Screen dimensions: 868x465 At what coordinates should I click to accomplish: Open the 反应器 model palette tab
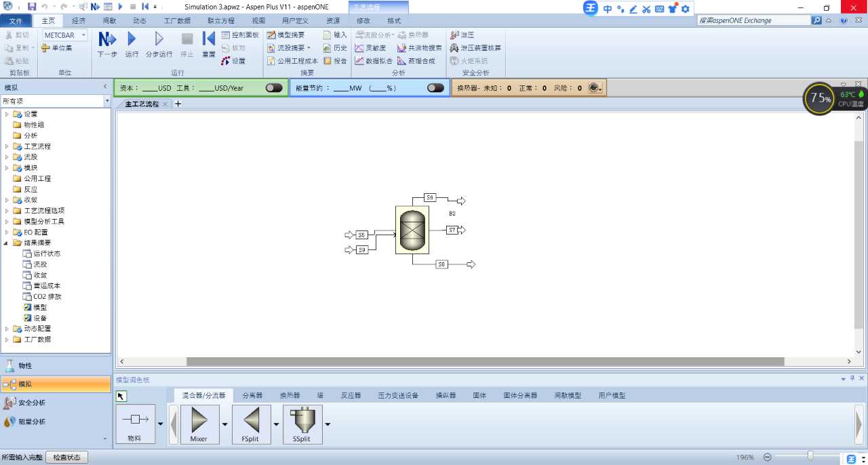pyautogui.click(x=351, y=395)
